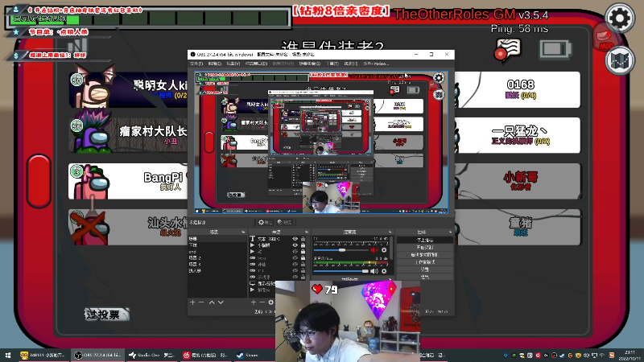The width and height of the screenshot is (644, 362).
Task: Open source filters icon in OBS toolbar
Action: [x=284, y=222]
